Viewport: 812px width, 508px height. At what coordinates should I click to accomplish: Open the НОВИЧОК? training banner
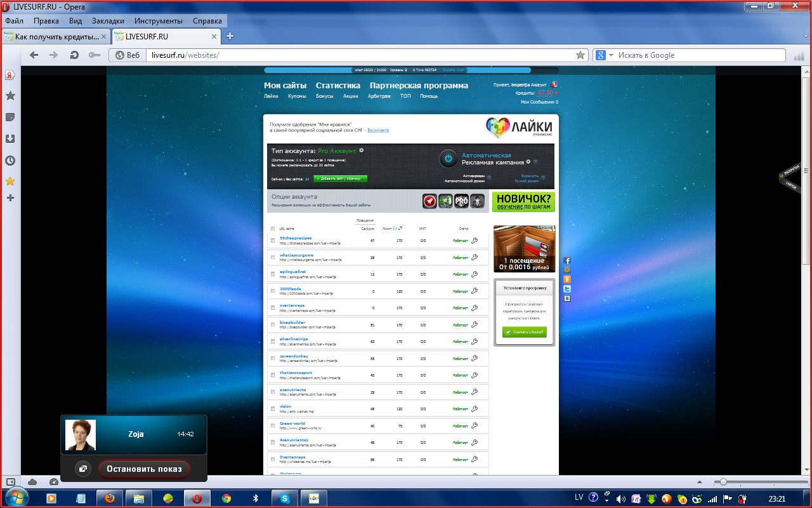523,202
